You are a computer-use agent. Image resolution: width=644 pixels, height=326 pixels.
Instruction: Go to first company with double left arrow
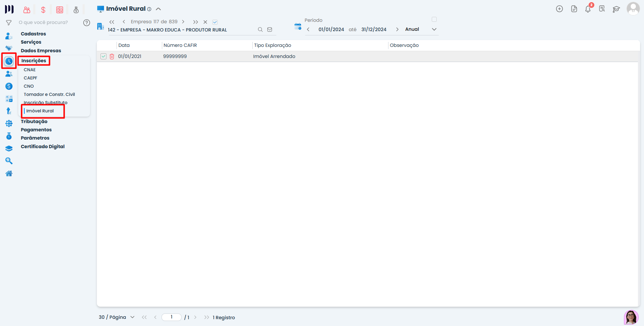point(112,22)
